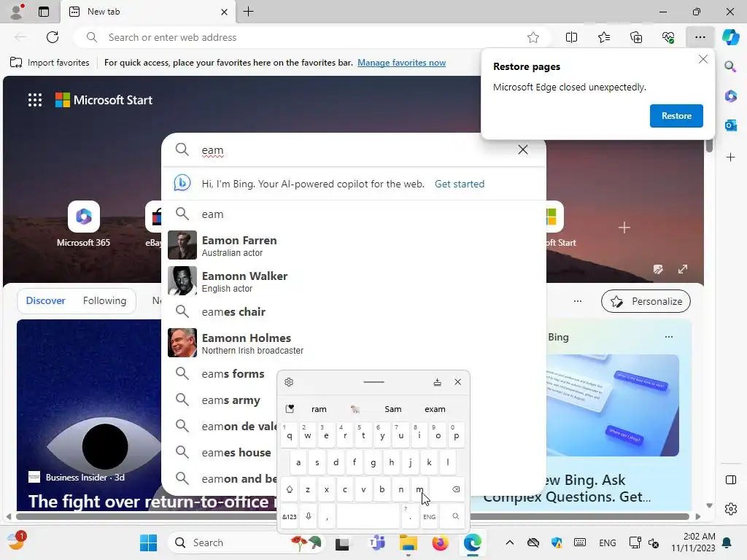Viewport: 747px width, 560px height.
Task: Open the Microsoft Start app launcher grid
Action: tap(35, 100)
